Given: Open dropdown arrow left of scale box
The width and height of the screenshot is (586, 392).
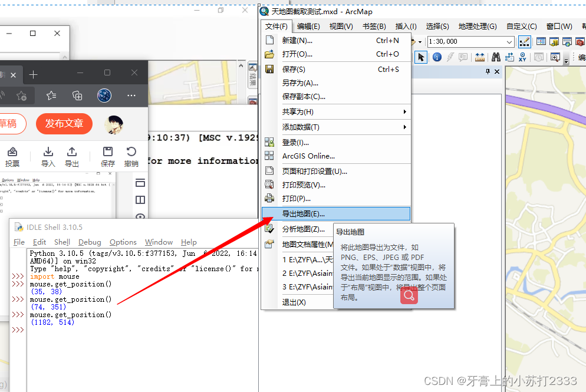Looking at the screenshot, I should [420, 42].
